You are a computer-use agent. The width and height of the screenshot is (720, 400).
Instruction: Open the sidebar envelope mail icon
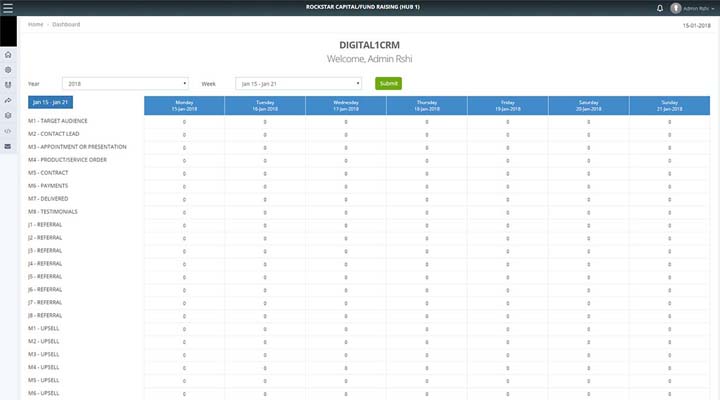8,146
